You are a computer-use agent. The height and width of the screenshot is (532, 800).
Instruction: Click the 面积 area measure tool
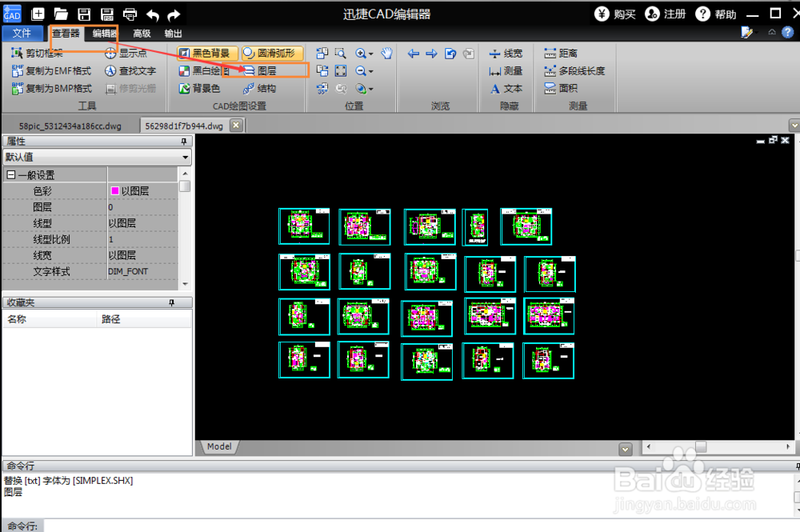click(561, 88)
